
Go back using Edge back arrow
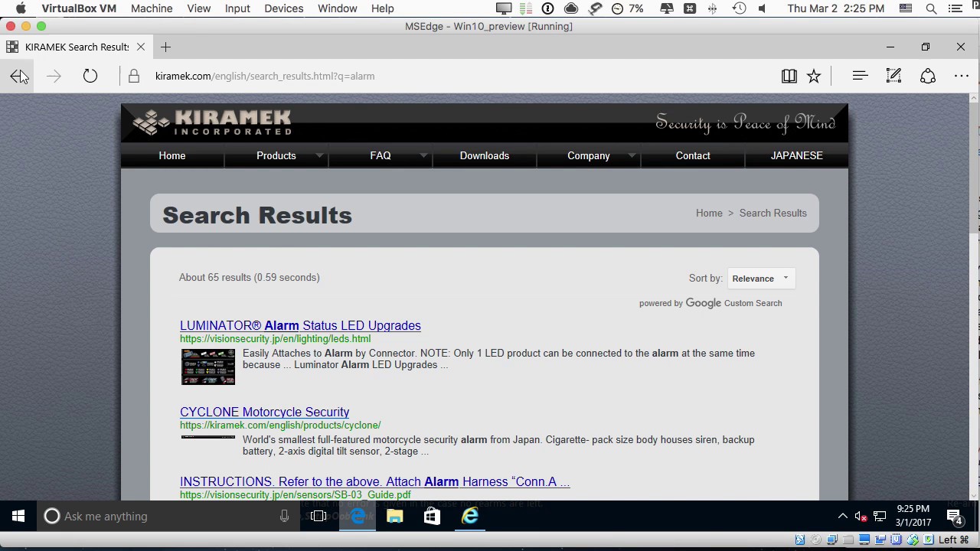tap(18, 76)
